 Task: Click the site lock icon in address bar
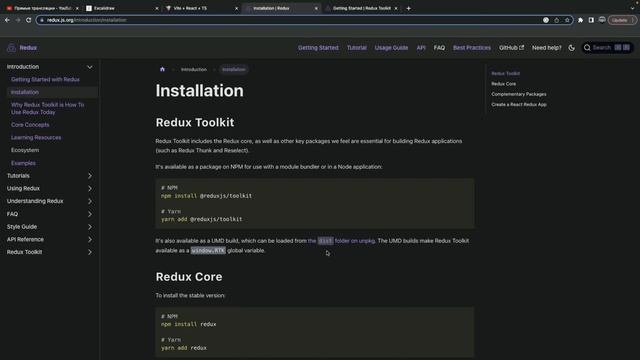pos(42,20)
